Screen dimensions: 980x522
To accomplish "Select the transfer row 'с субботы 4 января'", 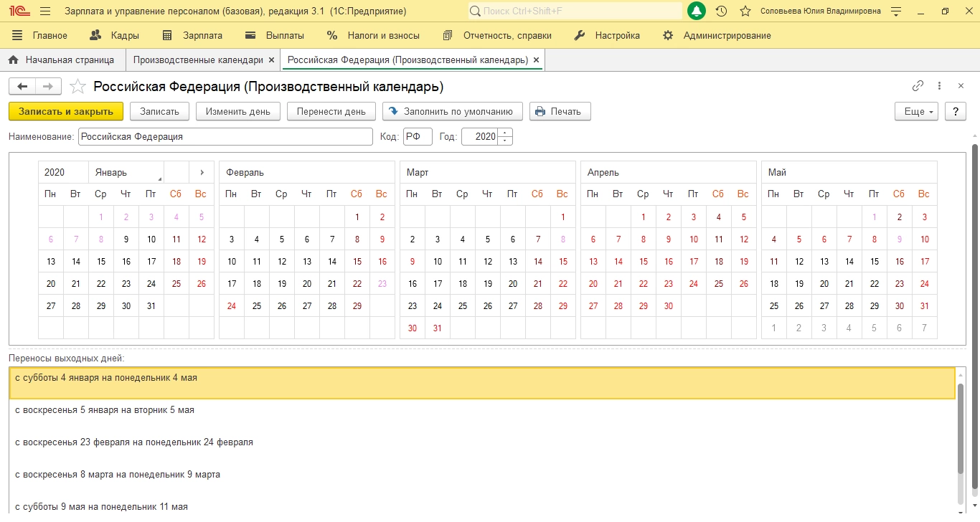I will (482, 383).
